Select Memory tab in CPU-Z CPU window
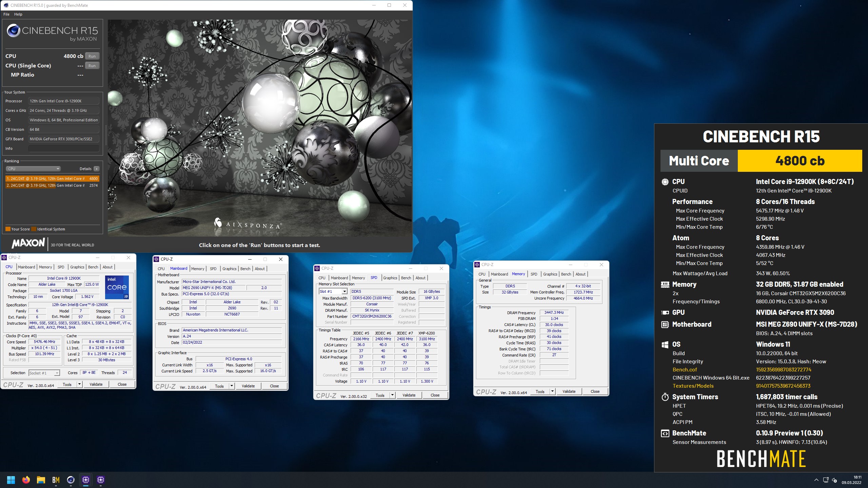 click(45, 267)
